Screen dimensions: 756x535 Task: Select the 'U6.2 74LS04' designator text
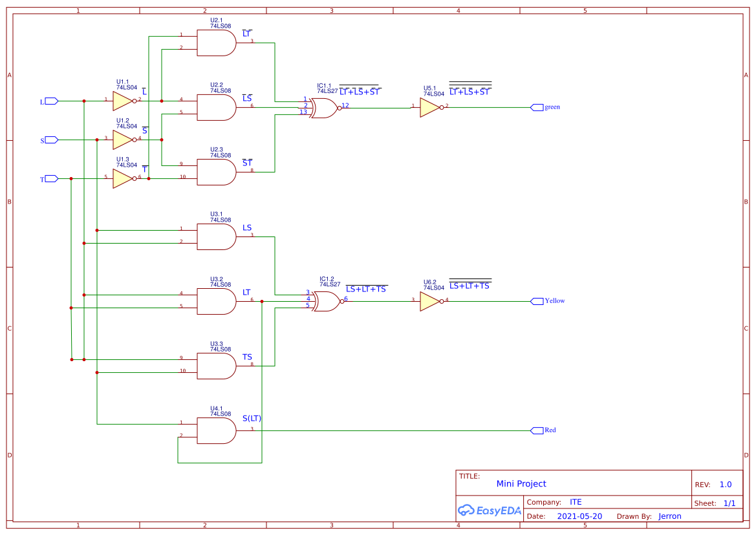click(434, 285)
